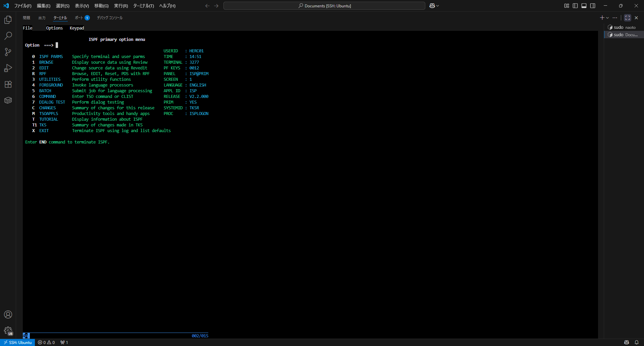Open the notifications bell icon

[637, 342]
